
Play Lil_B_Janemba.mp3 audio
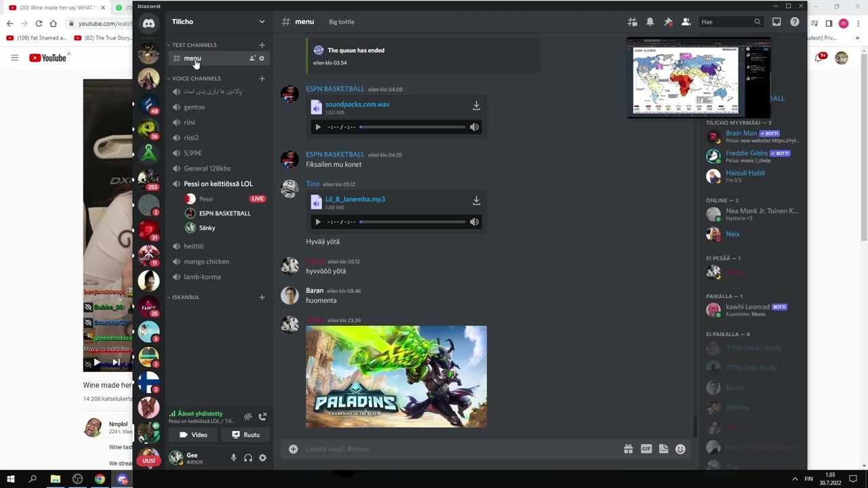tap(317, 222)
